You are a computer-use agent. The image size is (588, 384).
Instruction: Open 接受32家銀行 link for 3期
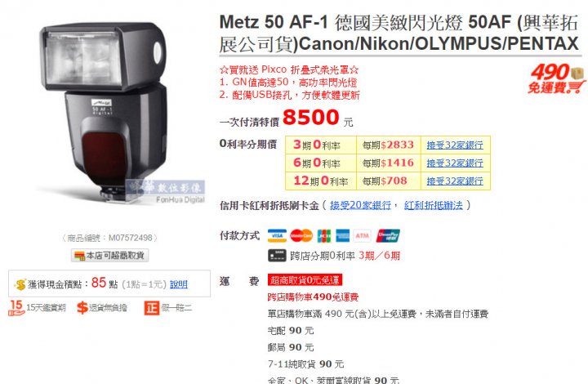455,145
